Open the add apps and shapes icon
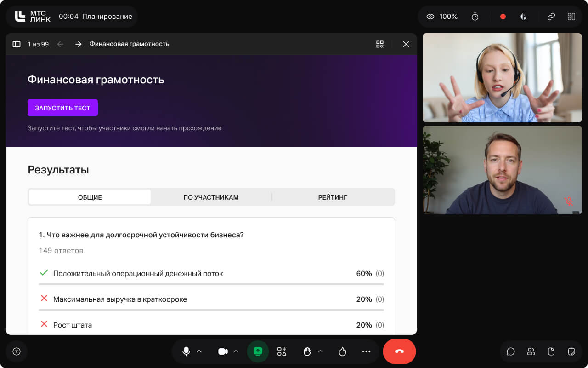Screen dimensions: 588x368 pyautogui.click(x=282, y=351)
